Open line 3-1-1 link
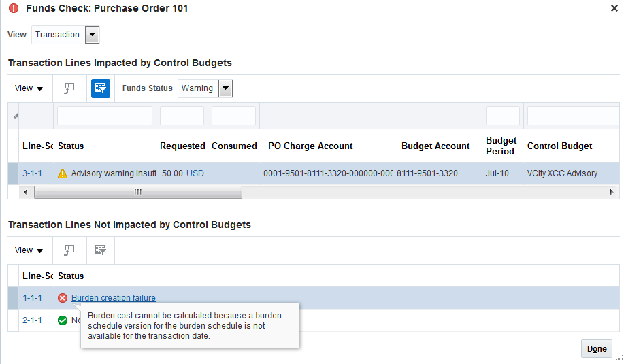 [x=32, y=173]
